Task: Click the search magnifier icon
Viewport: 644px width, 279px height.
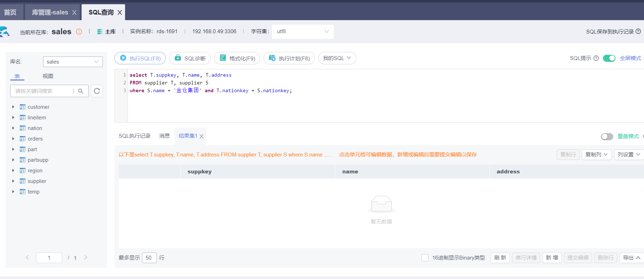Action: point(81,91)
